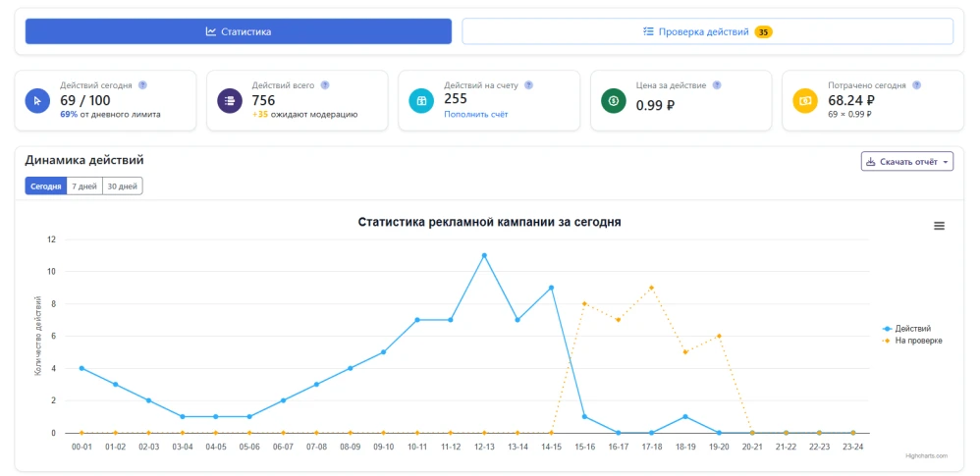Click yellow money icon of Потрачено сегодня
This screenshot has width=980, height=476.
(x=805, y=100)
